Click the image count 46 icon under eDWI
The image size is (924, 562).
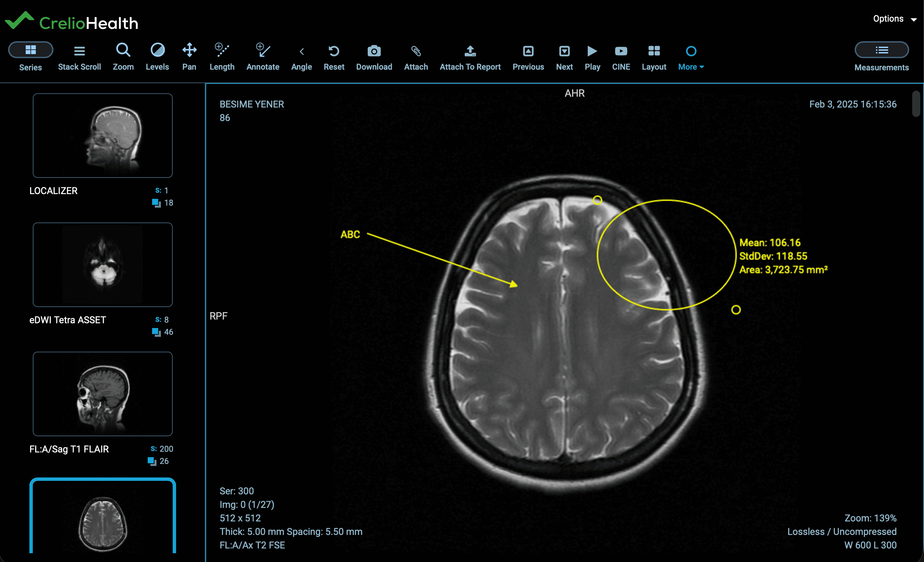click(156, 332)
